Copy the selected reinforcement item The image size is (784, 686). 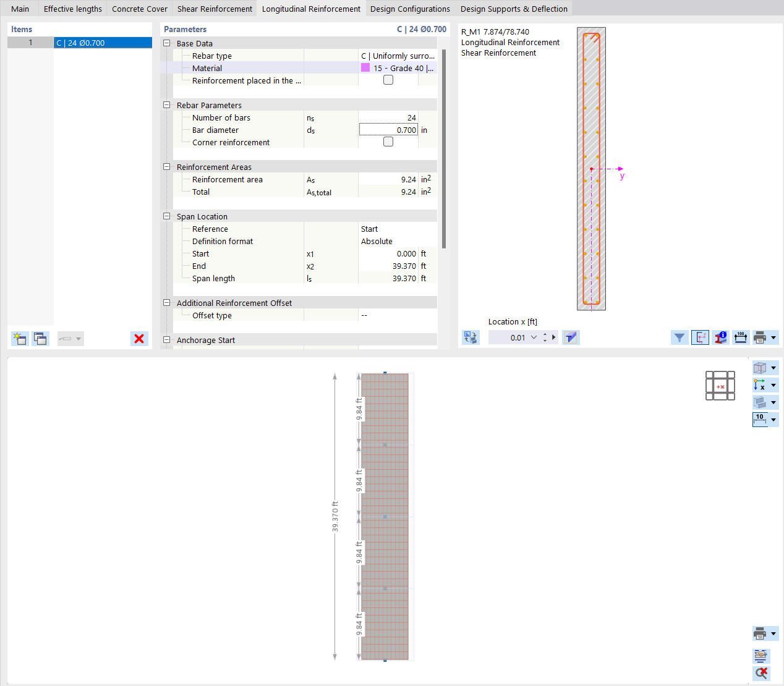click(40, 338)
